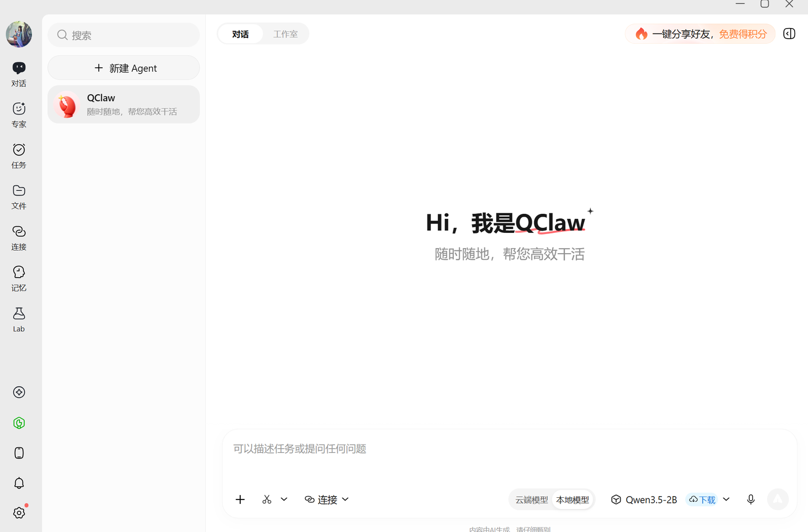Switch to 本地模型 local model
Screen dimensions: 808x532
(x=572, y=499)
